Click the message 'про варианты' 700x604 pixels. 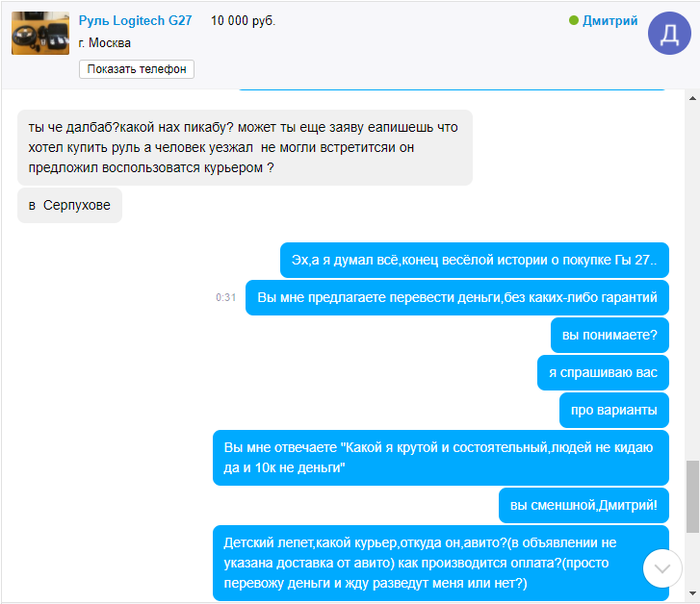coord(614,410)
